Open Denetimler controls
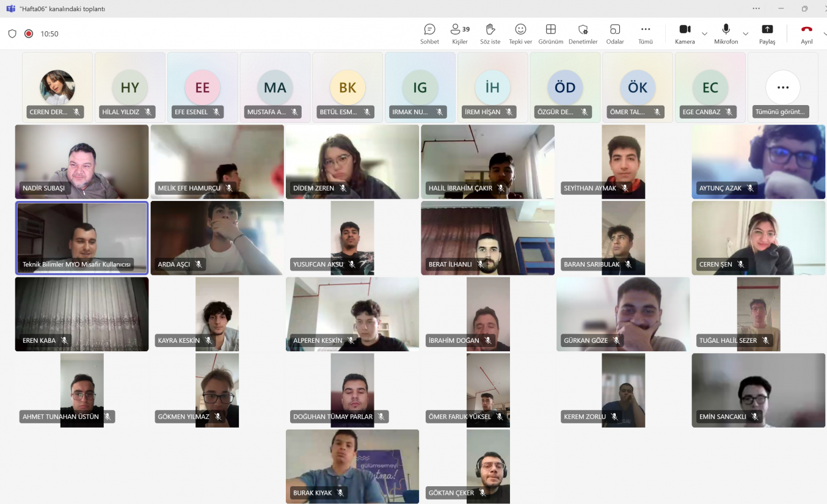Image resolution: width=827 pixels, height=504 pixels. click(583, 34)
